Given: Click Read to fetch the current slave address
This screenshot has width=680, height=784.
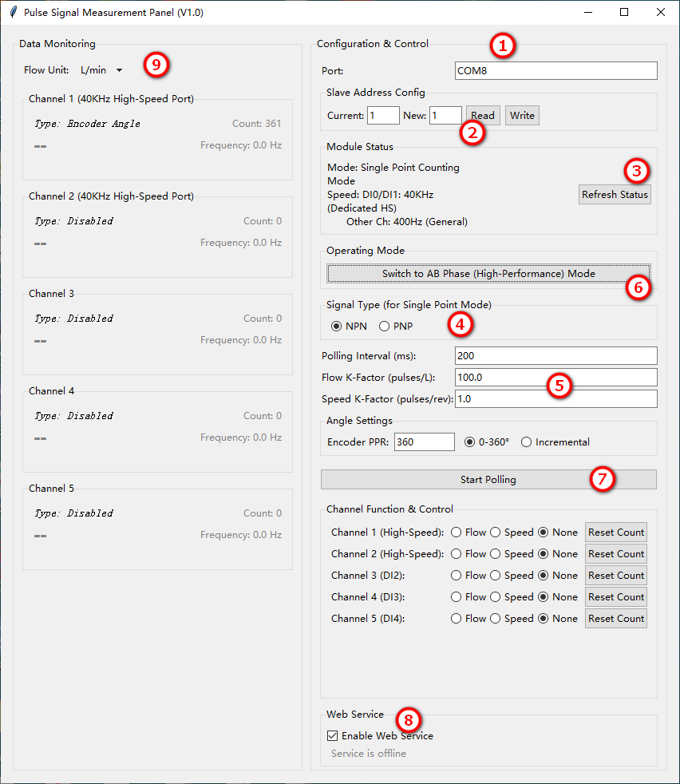Looking at the screenshot, I should point(482,115).
